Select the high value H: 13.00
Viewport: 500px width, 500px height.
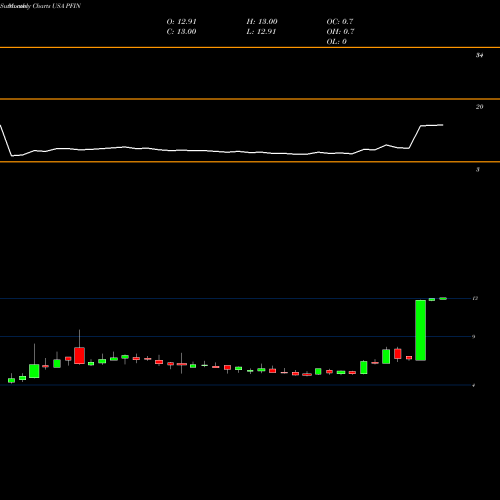tap(262, 22)
